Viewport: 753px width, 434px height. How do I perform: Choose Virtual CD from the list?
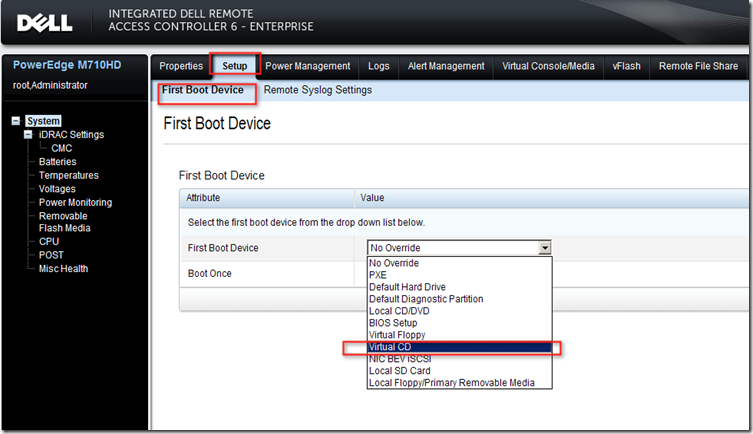coord(460,347)
